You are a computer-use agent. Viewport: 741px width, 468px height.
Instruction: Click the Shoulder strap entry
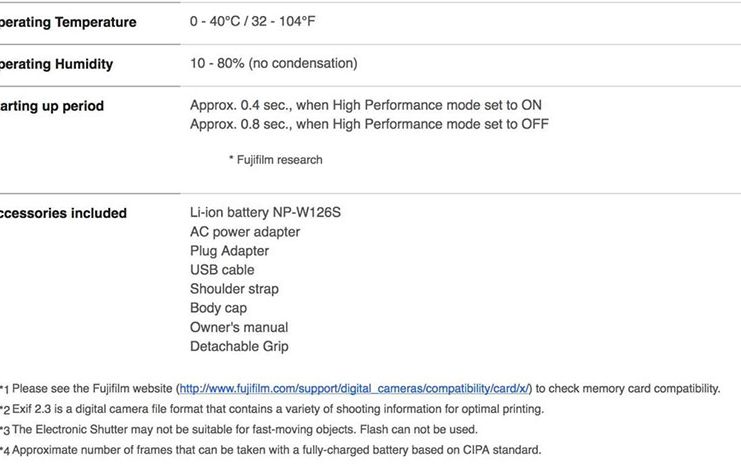click(x=234, y=289)
